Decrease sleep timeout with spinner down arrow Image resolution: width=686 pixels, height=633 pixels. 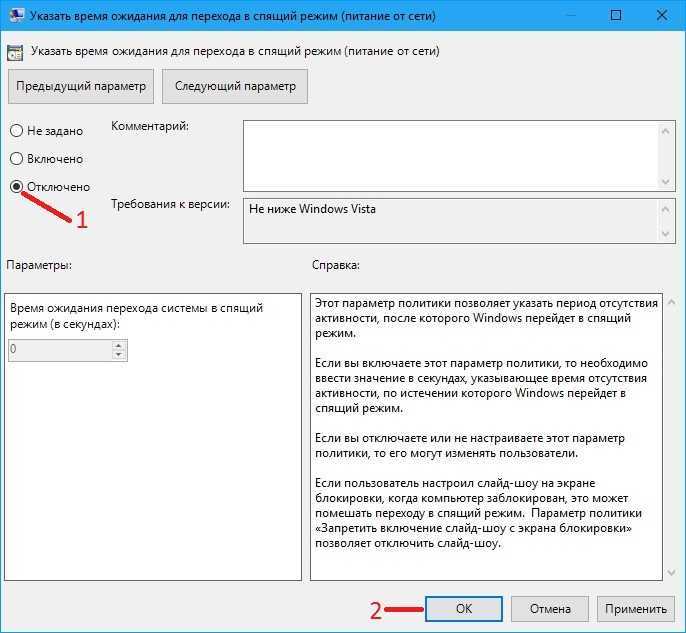point(119,355)
